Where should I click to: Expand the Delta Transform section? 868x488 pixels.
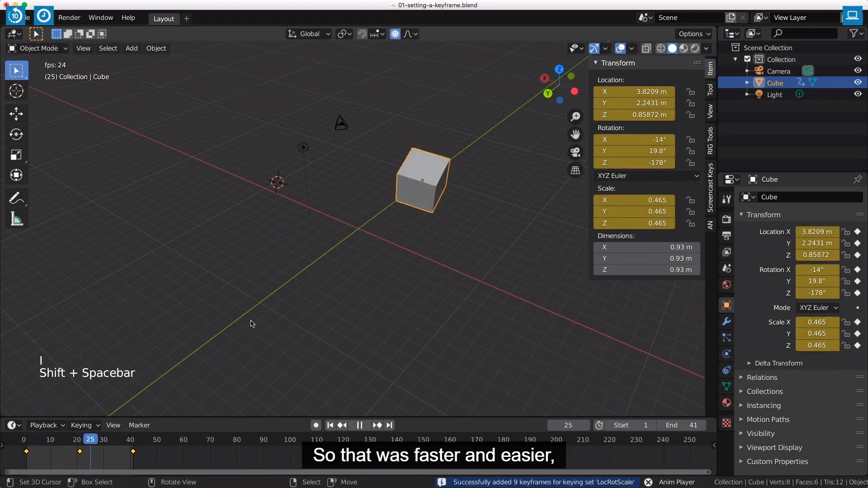(778, 363)
